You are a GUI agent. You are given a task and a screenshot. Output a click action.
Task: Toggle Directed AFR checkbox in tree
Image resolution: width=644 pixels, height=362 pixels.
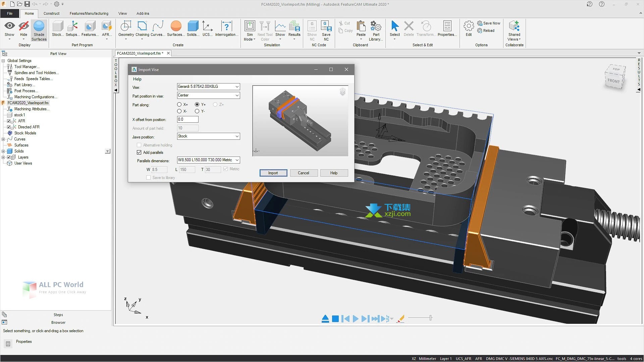(9, 127)
